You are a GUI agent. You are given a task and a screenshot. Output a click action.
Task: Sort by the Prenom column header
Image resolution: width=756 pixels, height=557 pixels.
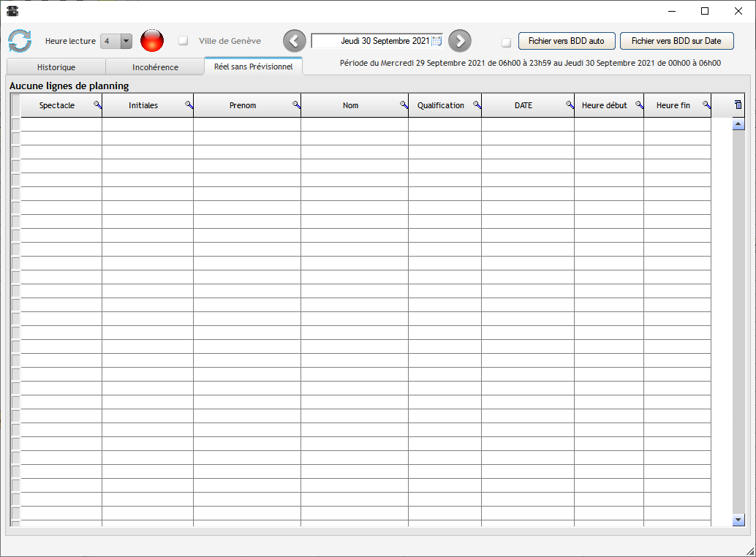(243, 105)
